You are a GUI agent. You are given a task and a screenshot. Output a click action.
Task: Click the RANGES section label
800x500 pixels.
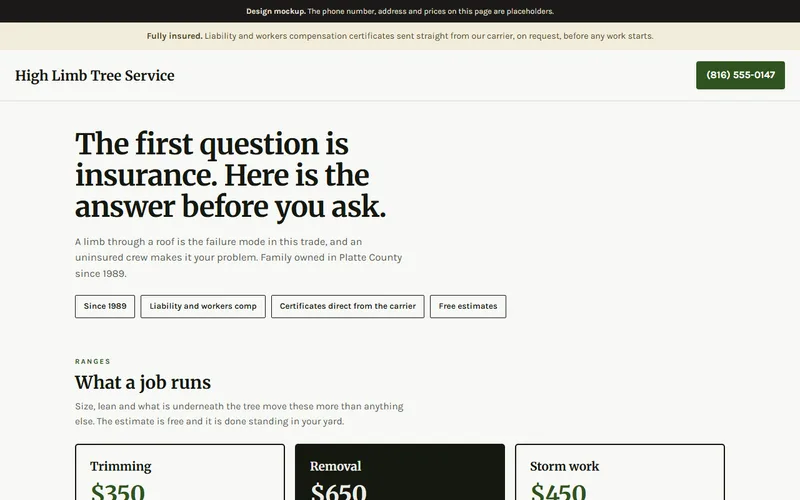(x=93, y=361)
